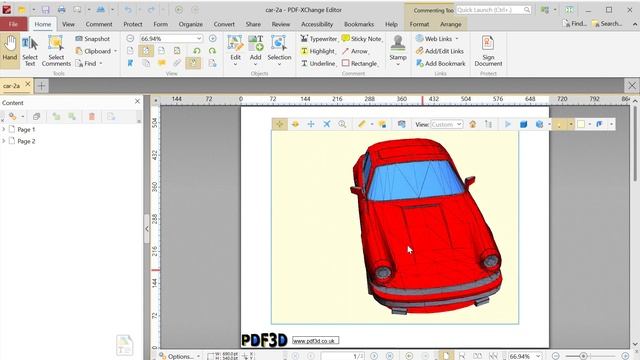This screenshot has height=360, width=640.
Task: Open Options menu in status bar
Action: click(180, 356)
